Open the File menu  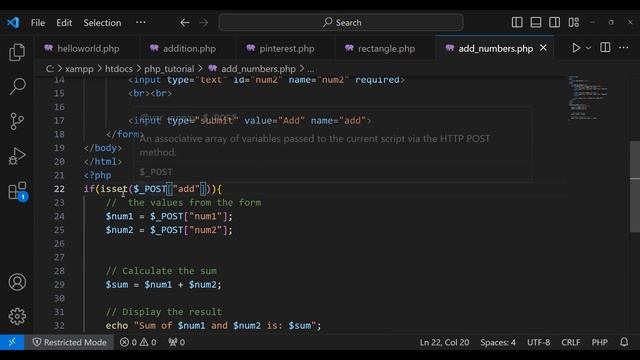[38, 23]
